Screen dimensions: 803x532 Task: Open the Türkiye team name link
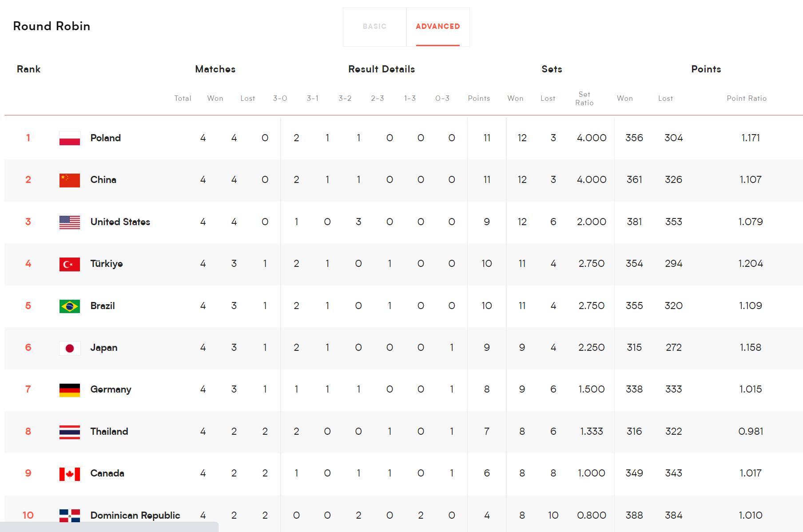[107, 264]
